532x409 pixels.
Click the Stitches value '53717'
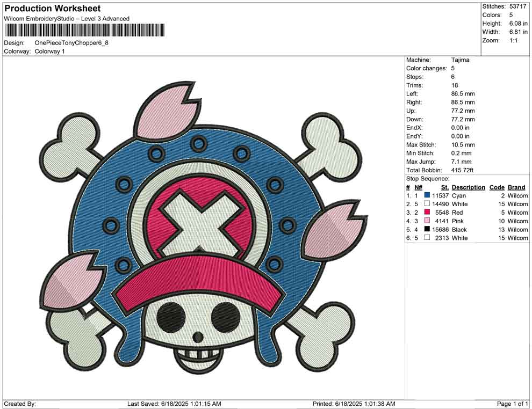click(517, 6)
